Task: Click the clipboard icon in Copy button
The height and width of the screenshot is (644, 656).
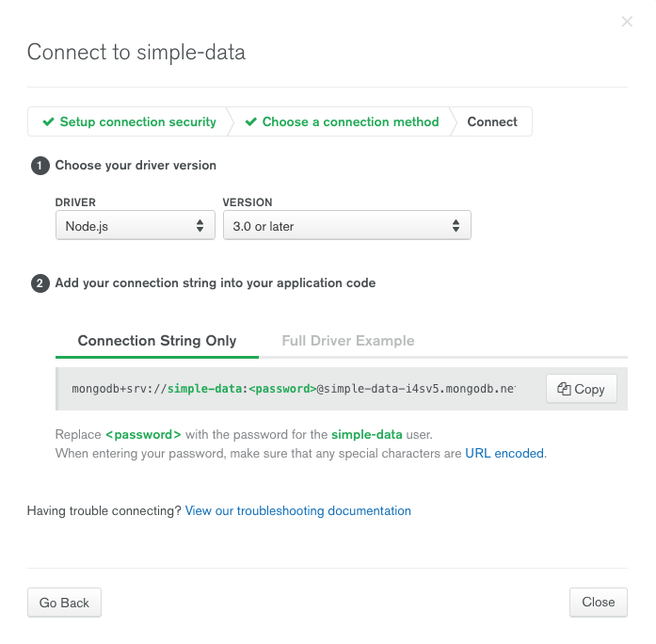Action: pyautogui.click(x=564, y=389)
